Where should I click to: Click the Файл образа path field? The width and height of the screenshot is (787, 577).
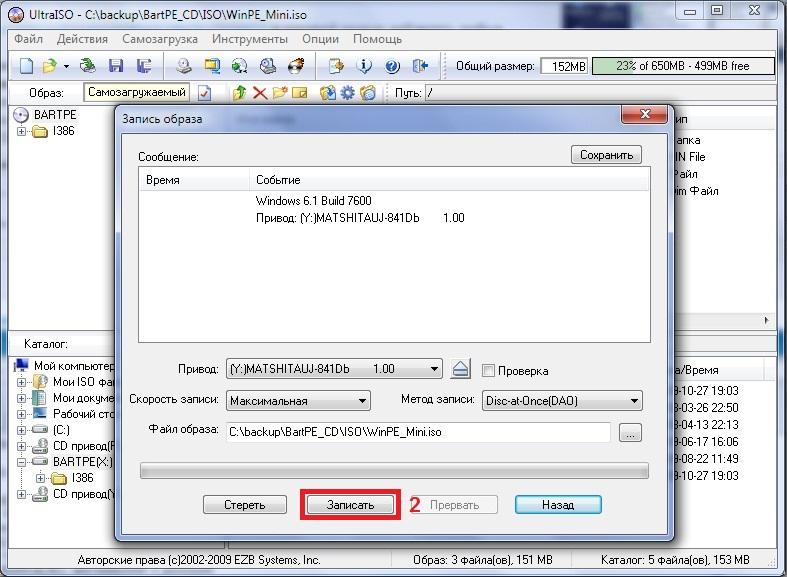417,432
